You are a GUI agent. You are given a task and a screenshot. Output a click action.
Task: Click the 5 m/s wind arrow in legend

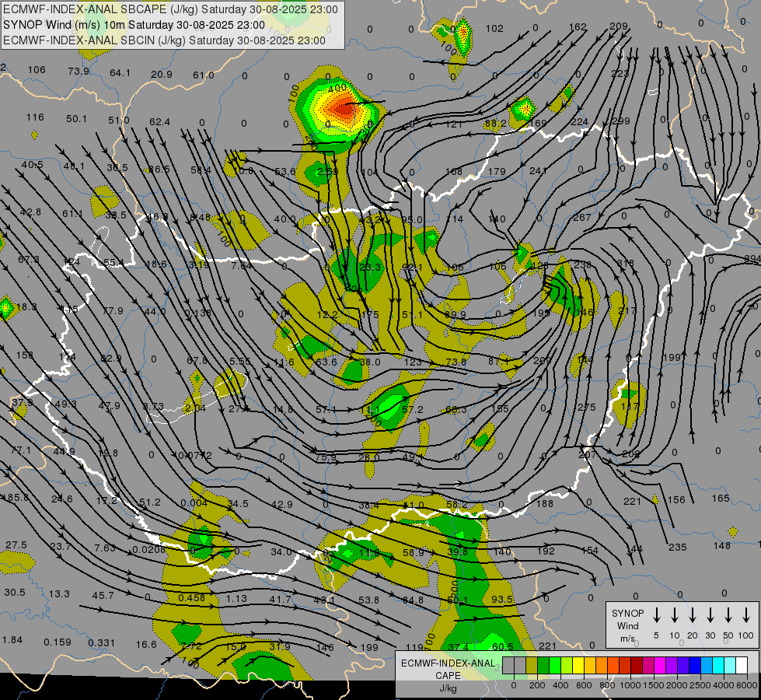pos(657,615)
